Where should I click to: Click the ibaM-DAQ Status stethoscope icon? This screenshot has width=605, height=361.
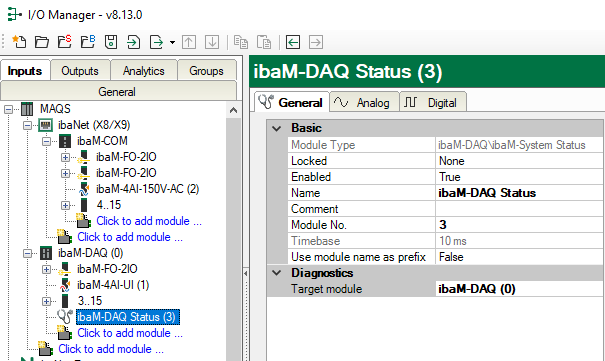pos(65,317)
